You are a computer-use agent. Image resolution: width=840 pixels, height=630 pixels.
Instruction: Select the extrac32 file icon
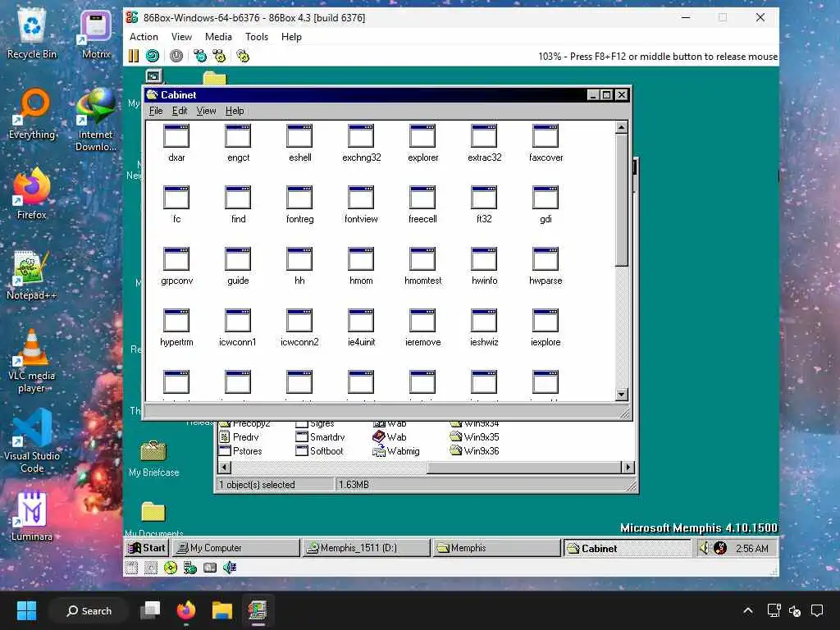484,143
